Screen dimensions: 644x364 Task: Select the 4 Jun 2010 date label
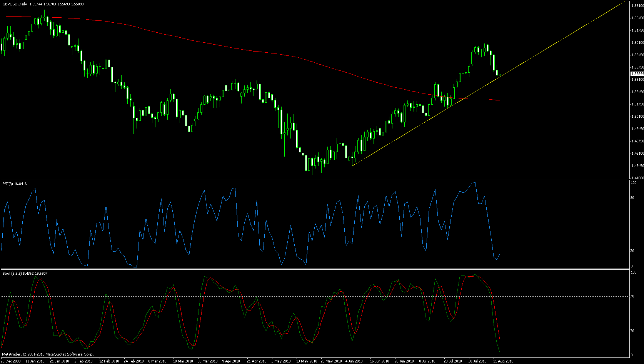point(354,361)
